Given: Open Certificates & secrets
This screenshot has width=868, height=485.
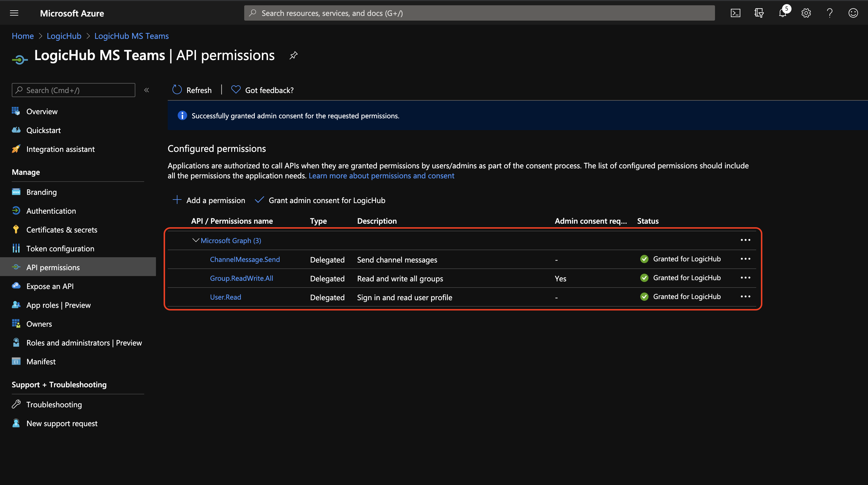Looking at the screenshot, I should click(62, 230).
